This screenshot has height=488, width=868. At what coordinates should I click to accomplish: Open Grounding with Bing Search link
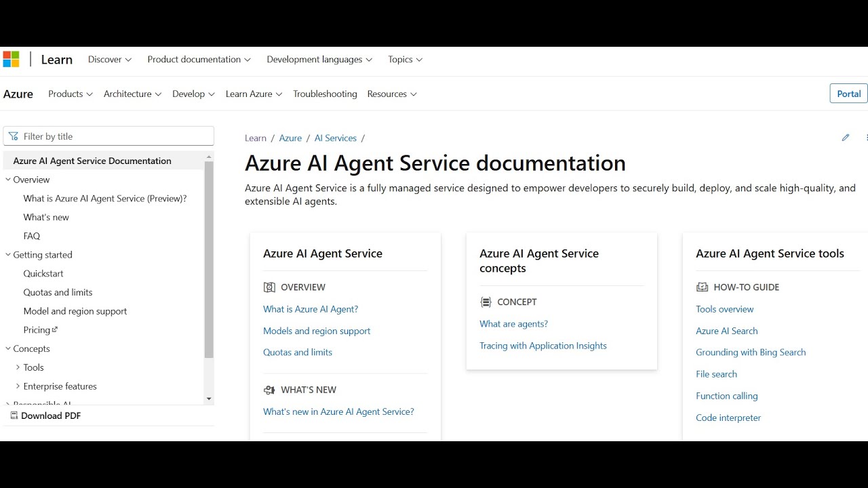pyautogui.click(x=751, y=352)
